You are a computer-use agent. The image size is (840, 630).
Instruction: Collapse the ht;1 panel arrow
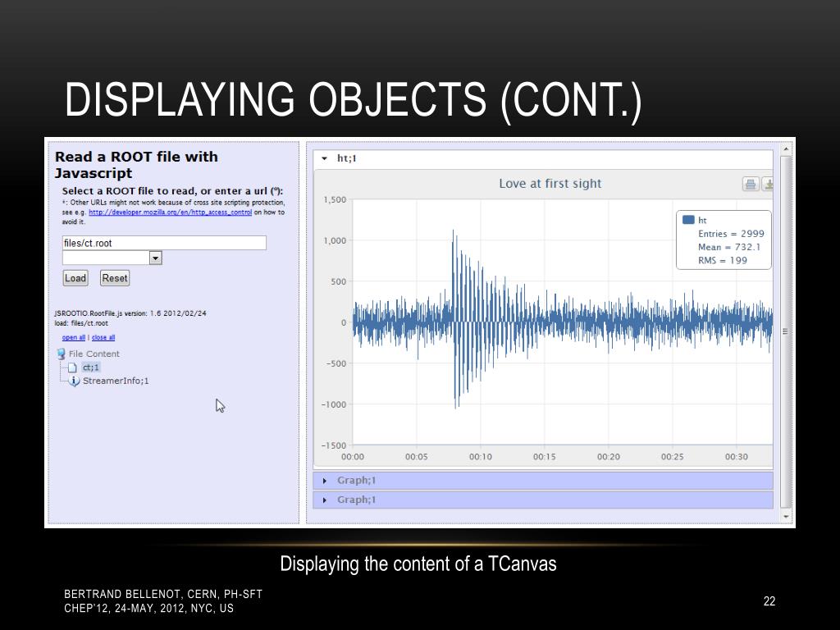tap(324, 158)
